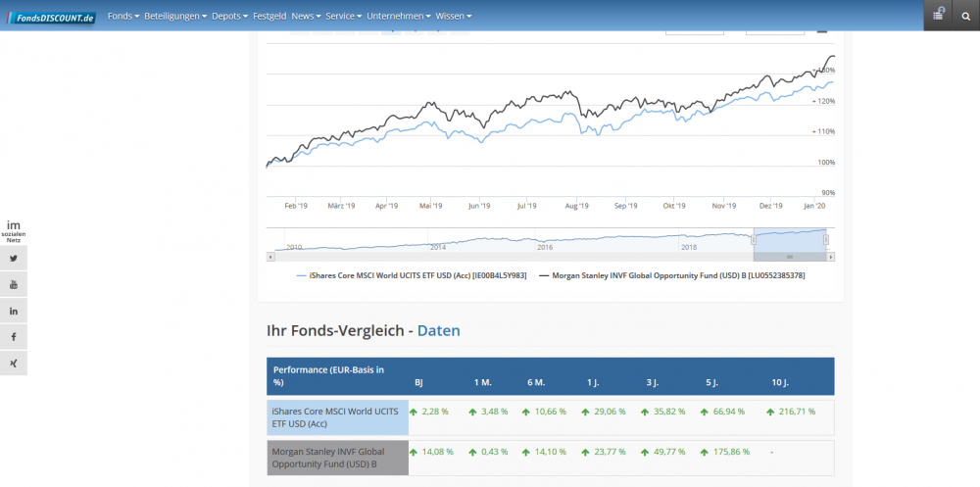This screenshot has height=487, width=980.
Task: Expand the Fonds menu
Action: pyautogui.click(x=123, y=17)
